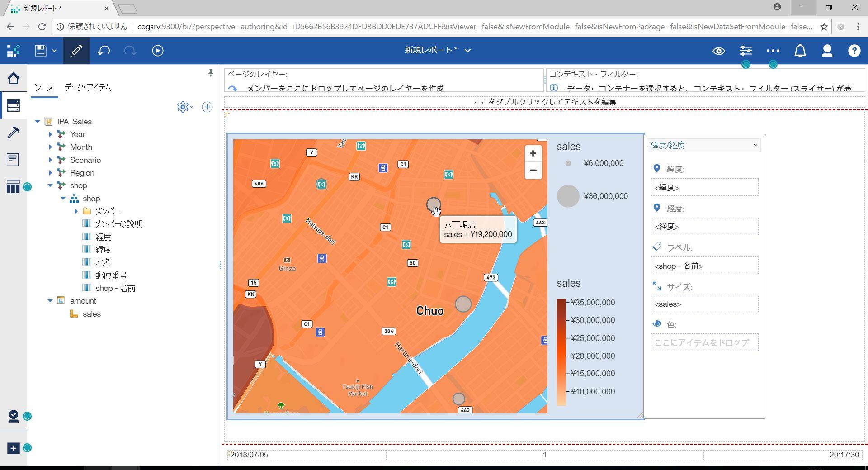868x470 pixels.
Task: Click the add source plus circle icon
Action: (x=207, y=107)
